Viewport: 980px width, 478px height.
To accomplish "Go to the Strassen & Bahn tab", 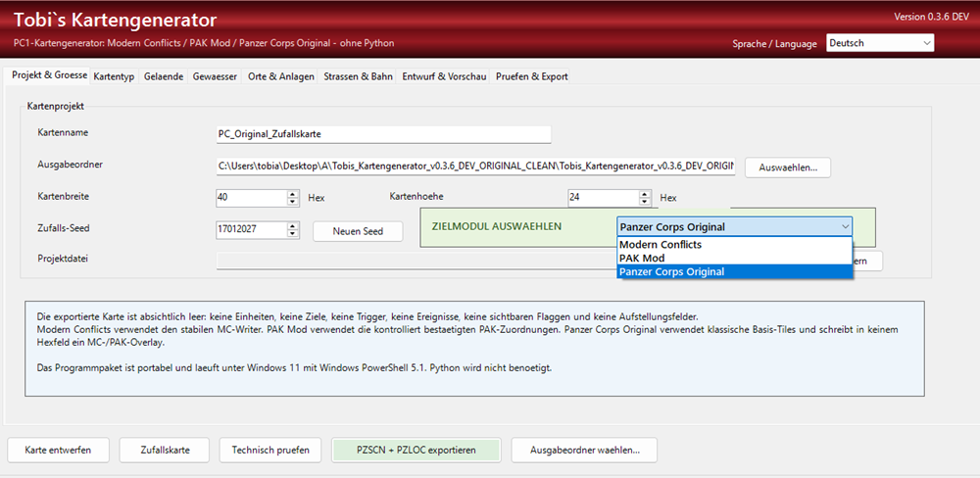I will point(358,76).
